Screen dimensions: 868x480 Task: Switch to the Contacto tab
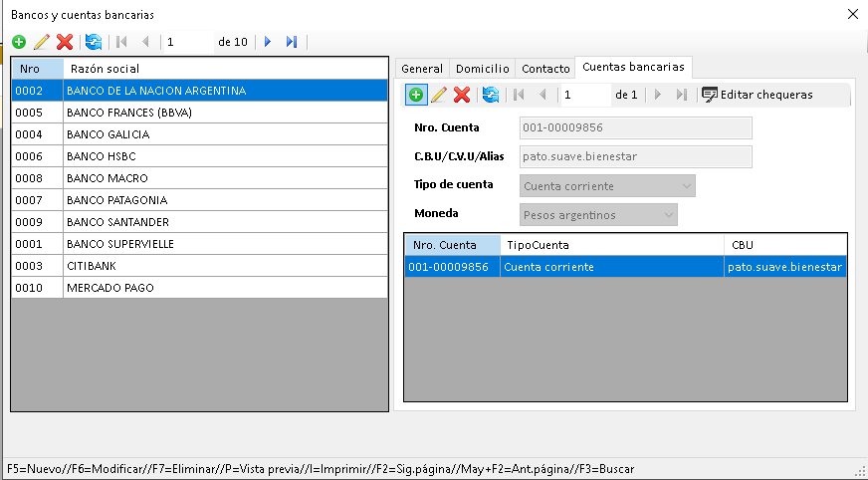coord(546,69)
